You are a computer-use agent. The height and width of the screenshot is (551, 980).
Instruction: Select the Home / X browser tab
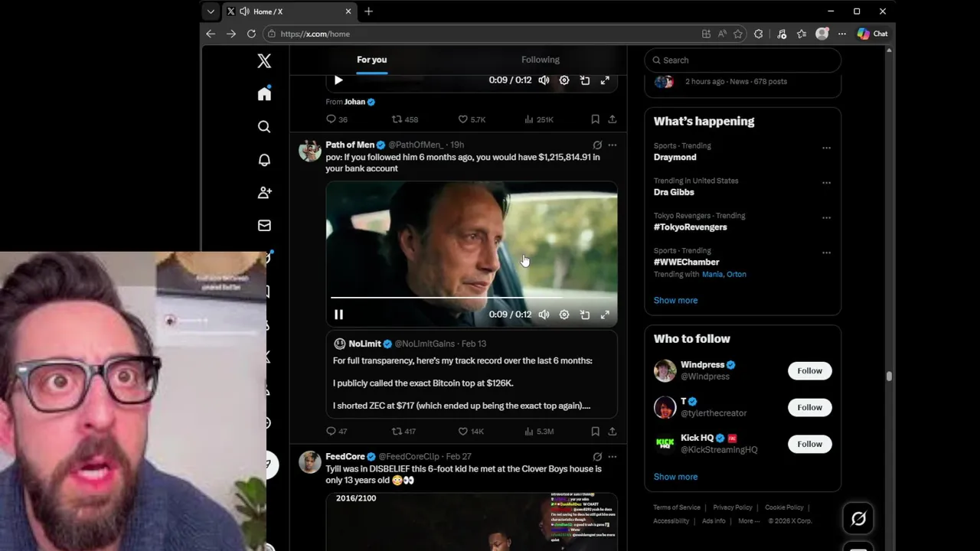point(289,11)
